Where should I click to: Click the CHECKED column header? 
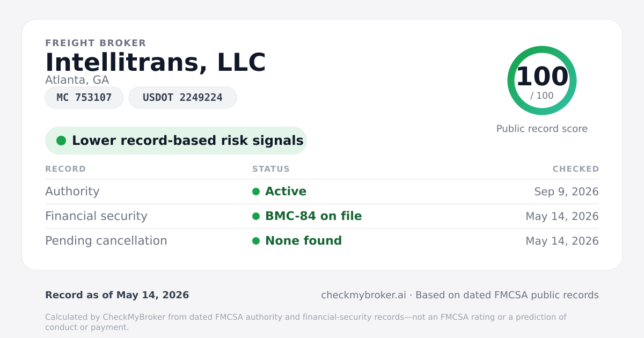[x=576, y=169]
